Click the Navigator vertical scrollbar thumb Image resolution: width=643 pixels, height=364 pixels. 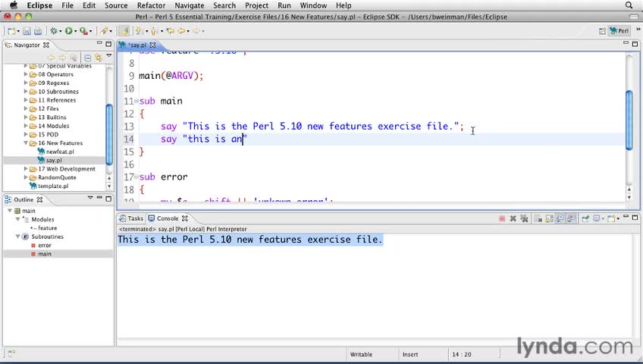tap(109, 134)
